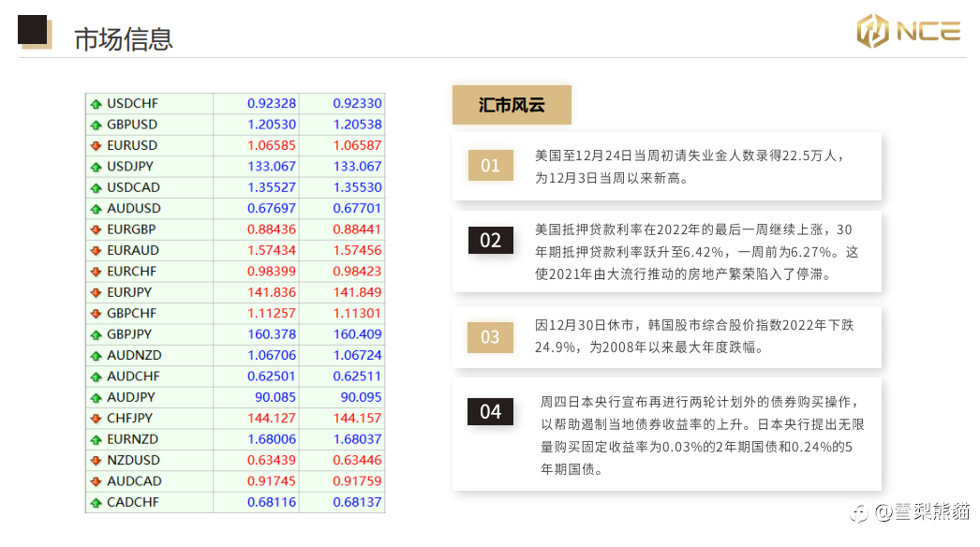Click the Weibo icon near the watermark
Screen dimensions: 980x547
point(859,513)
